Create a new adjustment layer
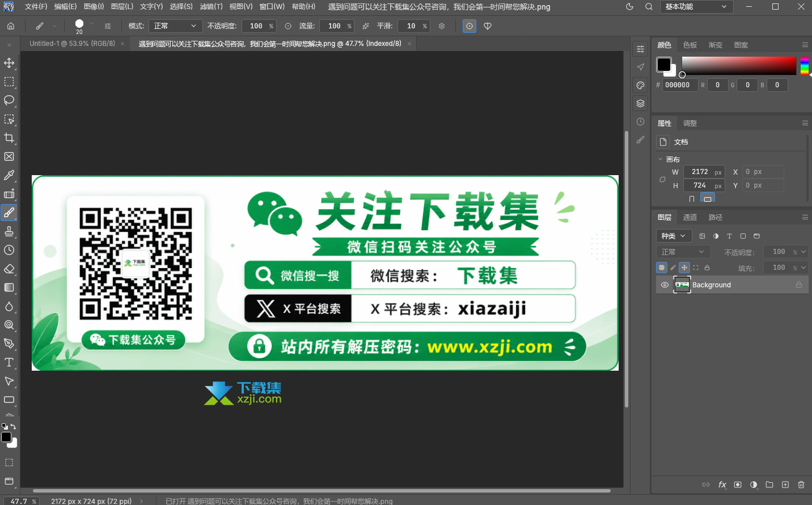 [x=754, y=485]
